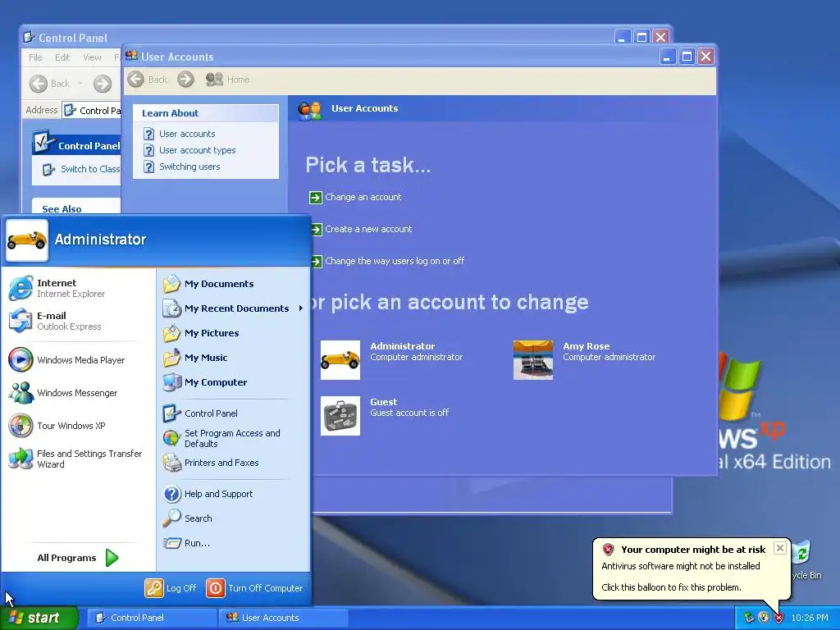Open Back history dropdown in Control Panel
This screenshot has height=630, width=840.
click(x=80, y=84)
